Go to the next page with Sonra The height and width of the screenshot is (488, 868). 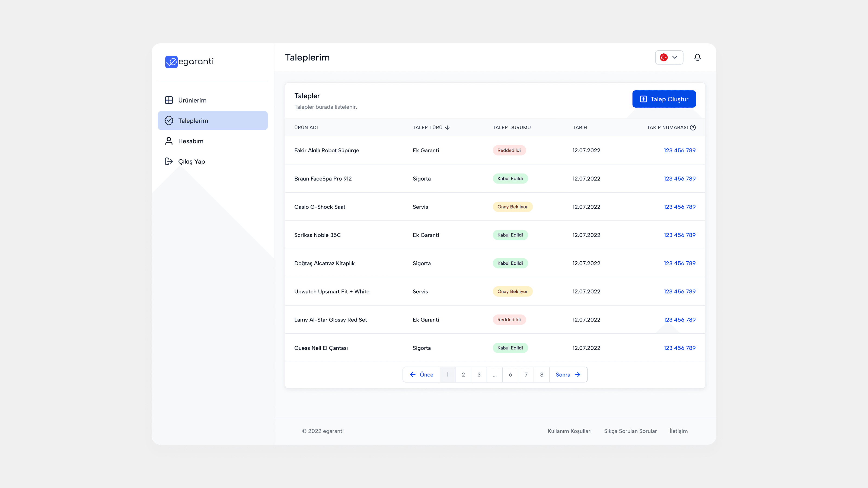568,374
